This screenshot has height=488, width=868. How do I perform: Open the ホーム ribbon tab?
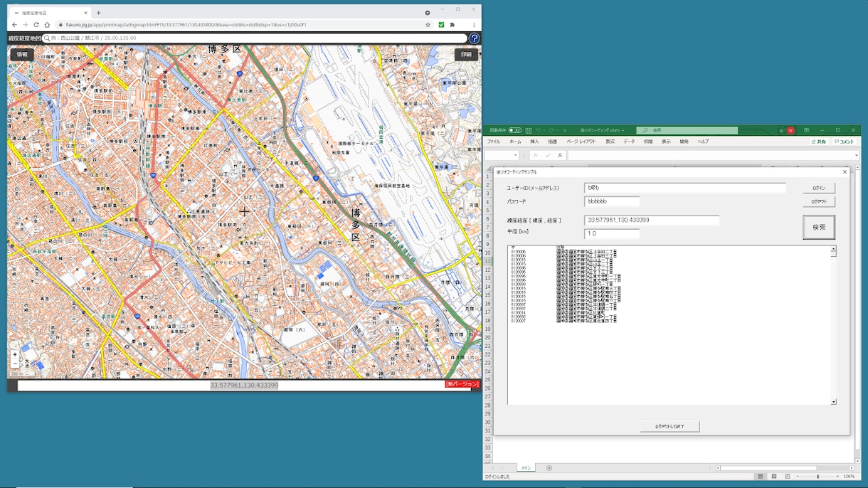point(515,142)
